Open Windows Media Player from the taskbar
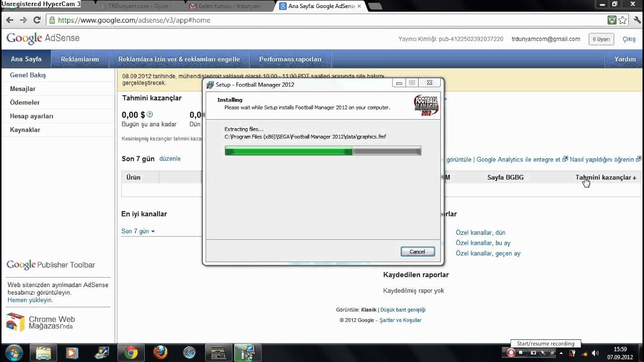The height and width of the screenshot is (362, 644). (72, 353)
